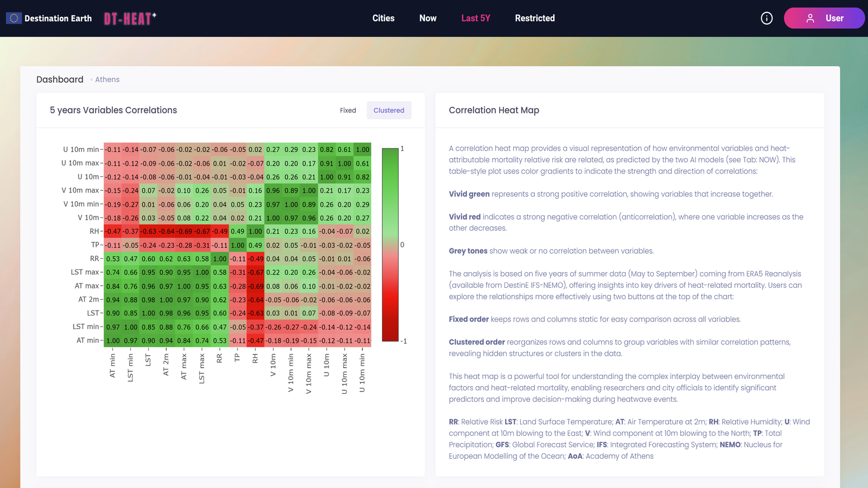Open the Restricted section
Viewport: 868px width, 488px height.
pyautogui.click(x=534, y=18)
